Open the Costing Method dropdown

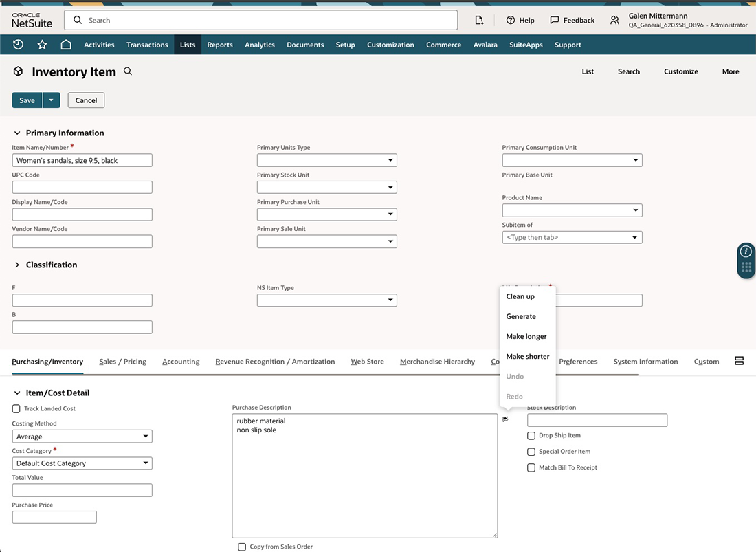coord(82,437)
